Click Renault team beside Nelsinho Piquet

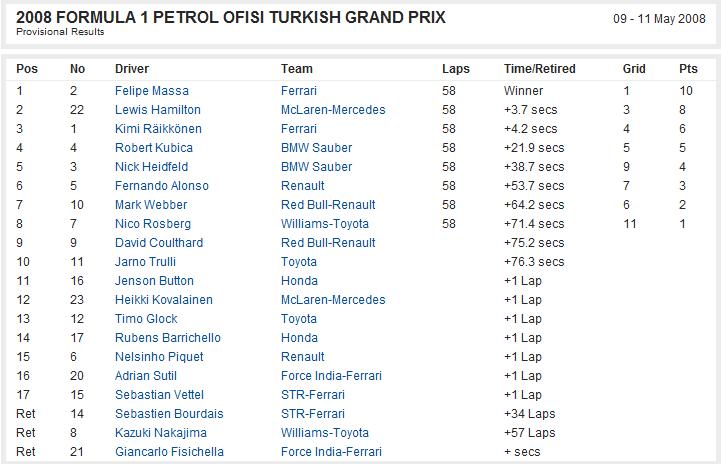point(303,357)
